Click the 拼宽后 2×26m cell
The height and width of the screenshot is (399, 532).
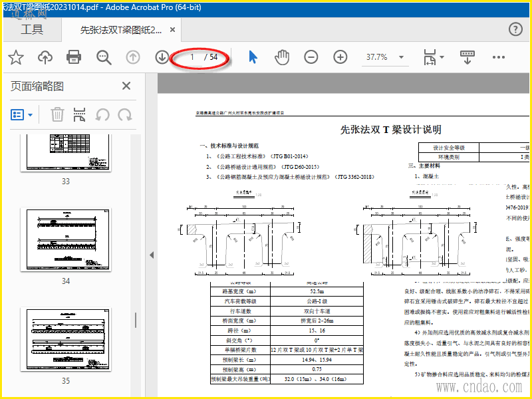pos(317,321)
